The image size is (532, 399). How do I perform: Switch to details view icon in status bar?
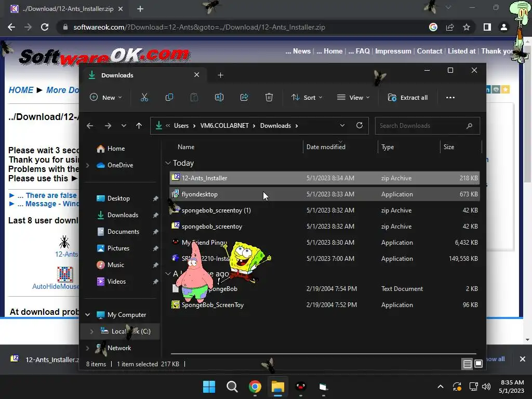click(x=467, y=364)
